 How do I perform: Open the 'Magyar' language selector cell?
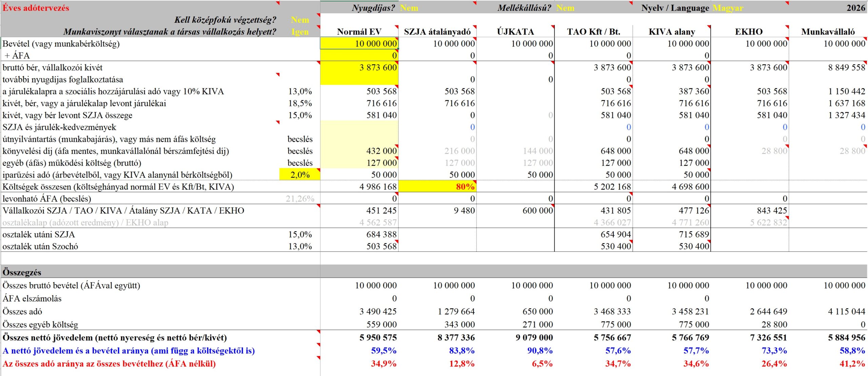(728, 8)
